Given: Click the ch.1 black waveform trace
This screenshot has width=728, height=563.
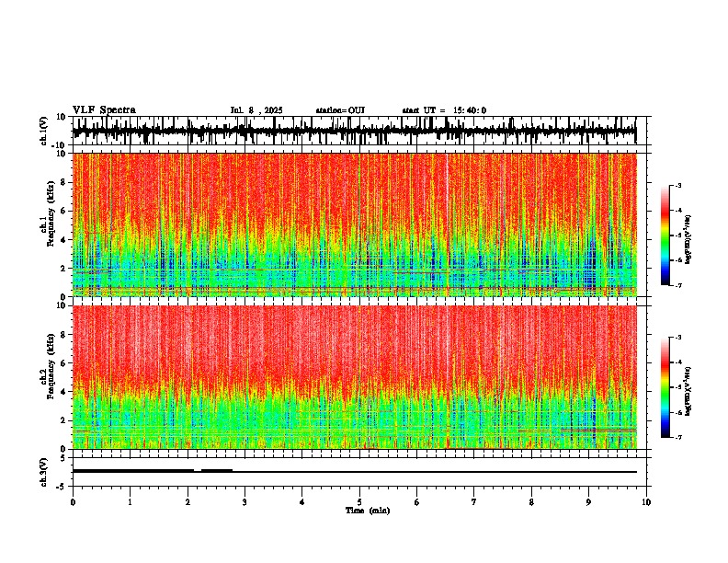Looking at the screenshot, I should (x=354, y=131).
